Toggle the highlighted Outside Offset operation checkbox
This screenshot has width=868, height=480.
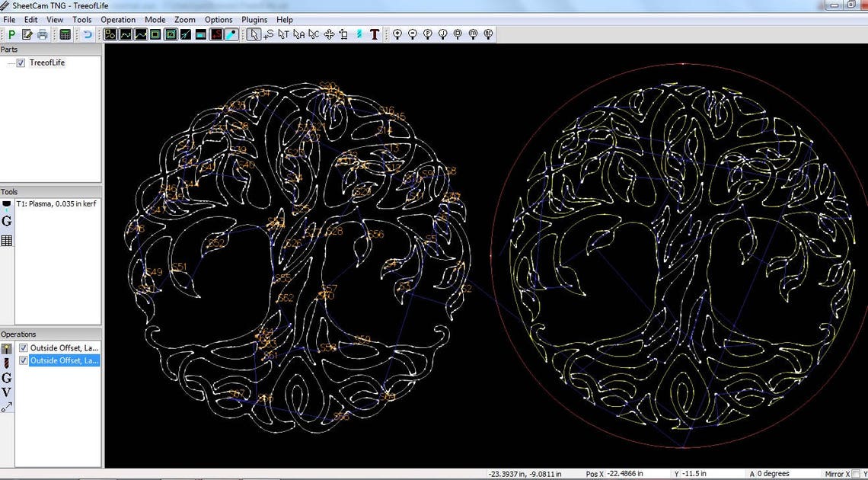tap(23, 360)
